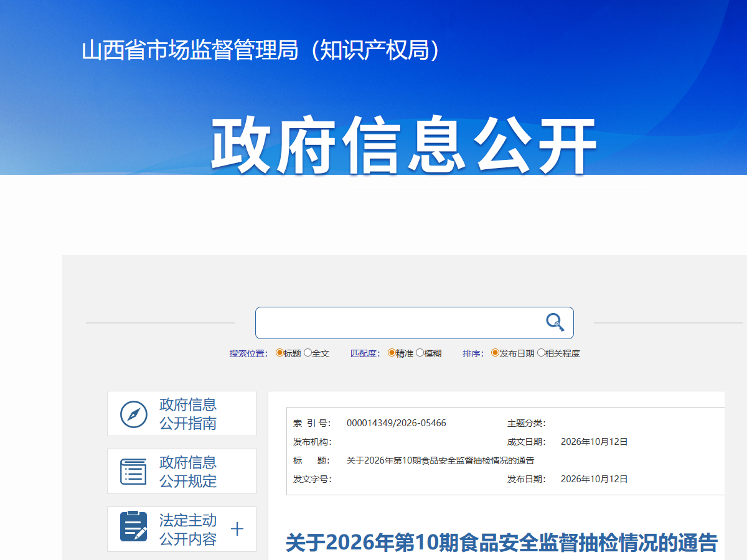Viewport: 747px width, 560px height.
Task: Click the article headline 关于2026年第10期食品安全监督抽检情况的通告
Action: click(502, 543)
